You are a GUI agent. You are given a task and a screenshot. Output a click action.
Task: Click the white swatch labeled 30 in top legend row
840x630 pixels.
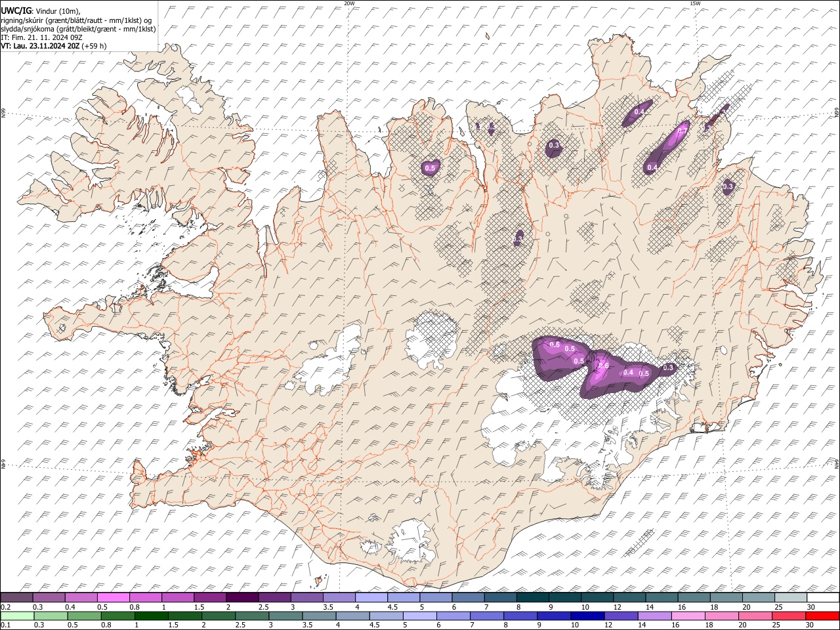coord(823,597)
